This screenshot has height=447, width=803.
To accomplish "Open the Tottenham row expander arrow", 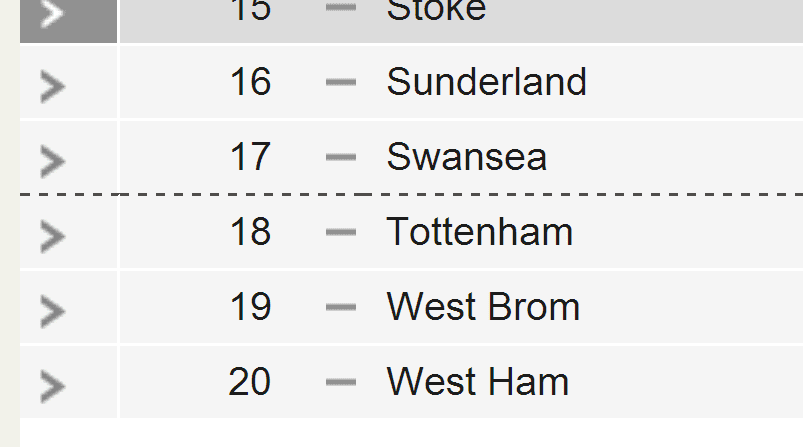I will click(x=52, y=236).
